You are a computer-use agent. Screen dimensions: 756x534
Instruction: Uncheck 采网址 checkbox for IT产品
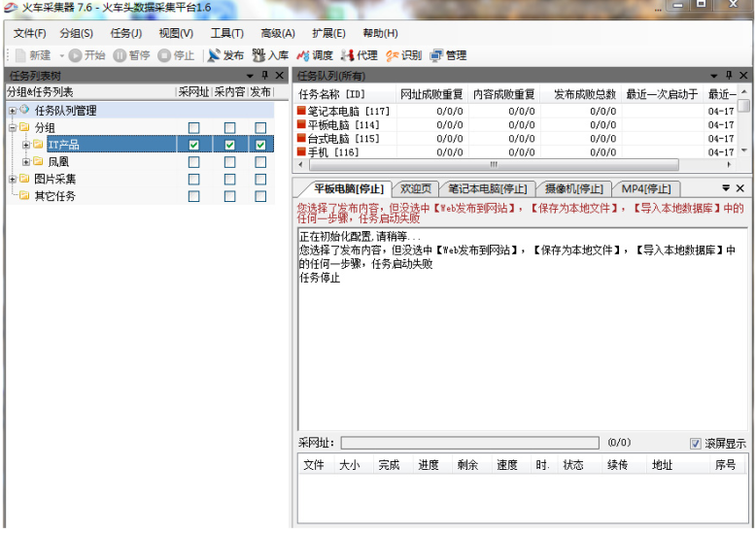[x=194, y=145]
